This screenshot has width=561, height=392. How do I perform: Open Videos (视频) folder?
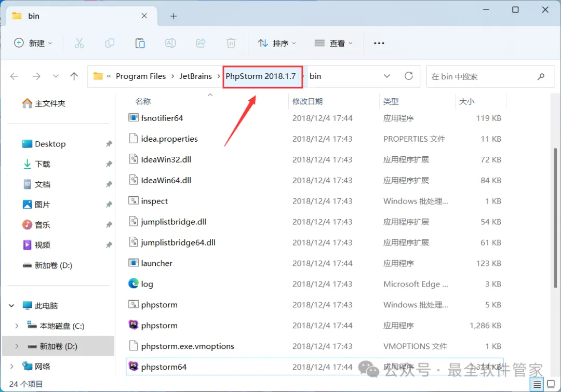coord(36,245)
